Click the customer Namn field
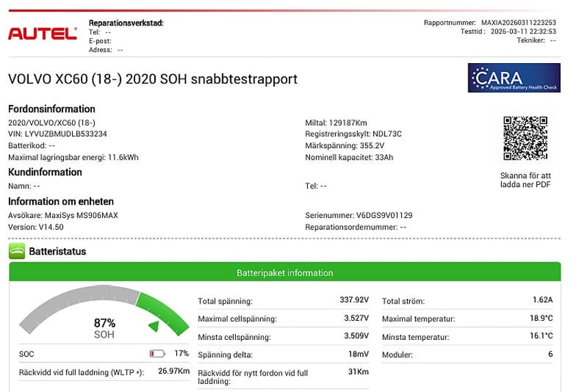 click(x=24, y=186)
